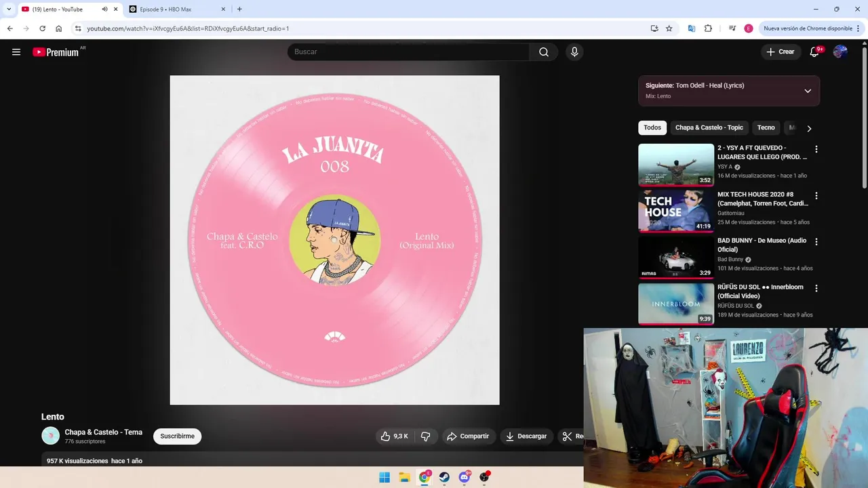Open the tab search dropdown arrow
This screenshot has height=488, width=868.
(9, 9)
